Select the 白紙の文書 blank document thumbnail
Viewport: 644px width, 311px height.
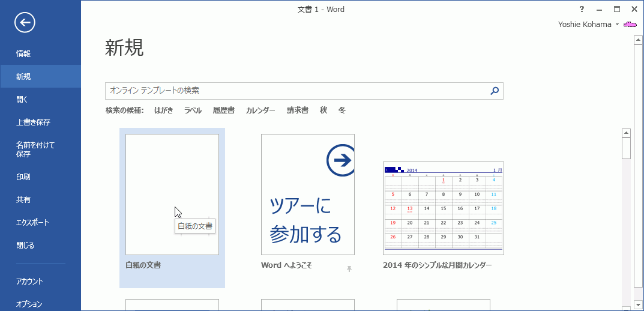tap(172, 195)
